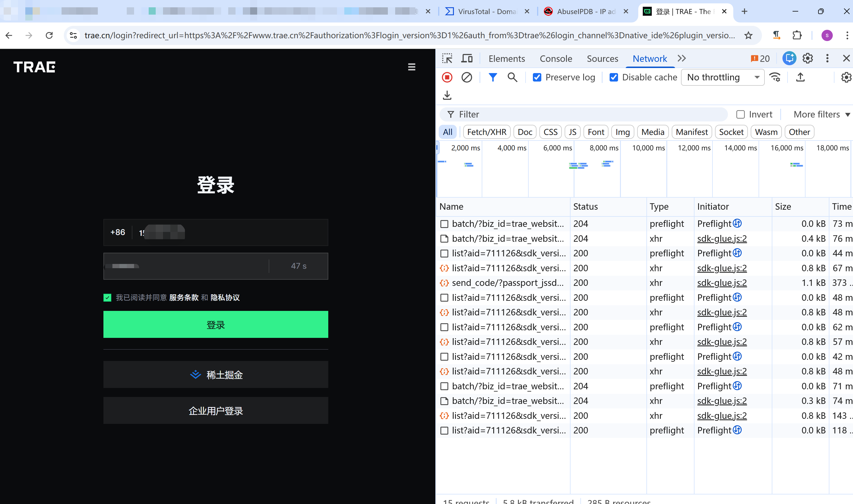Expand the More filters dropdown

click(x=821, y=114)
